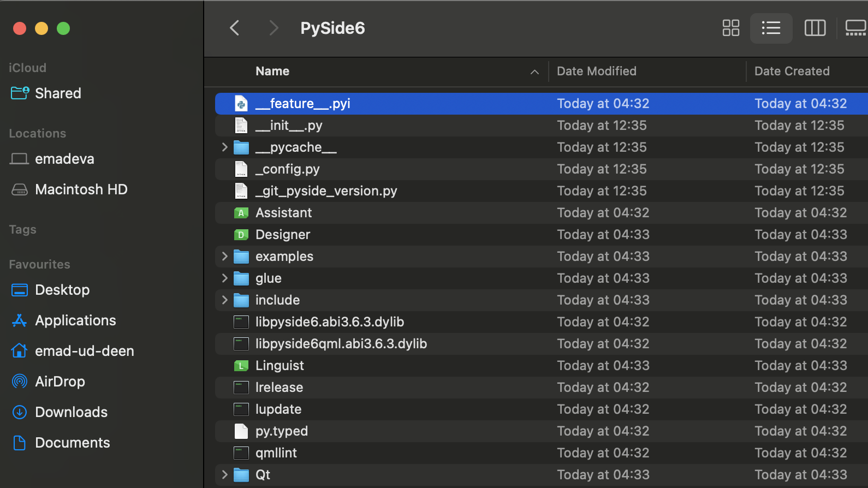Expand the Qt folder
Screen dimensions: 868x488
tap(224, 475)
